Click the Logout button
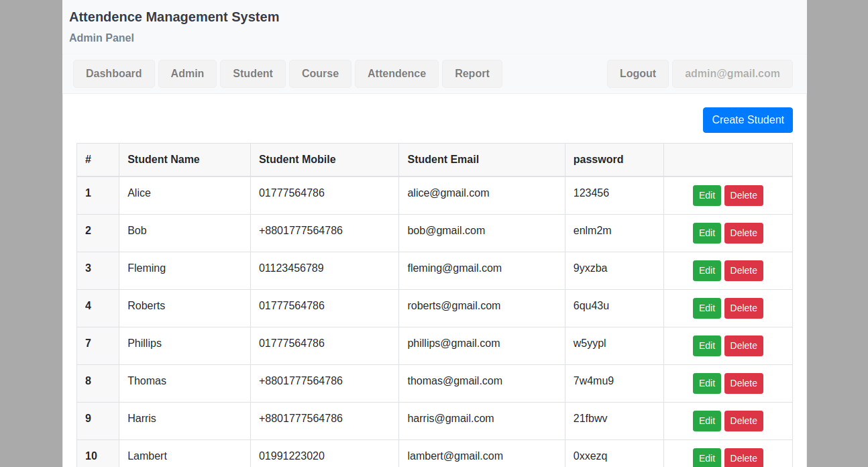This screenshot has width=868, height=467. (x=637, y=74)
